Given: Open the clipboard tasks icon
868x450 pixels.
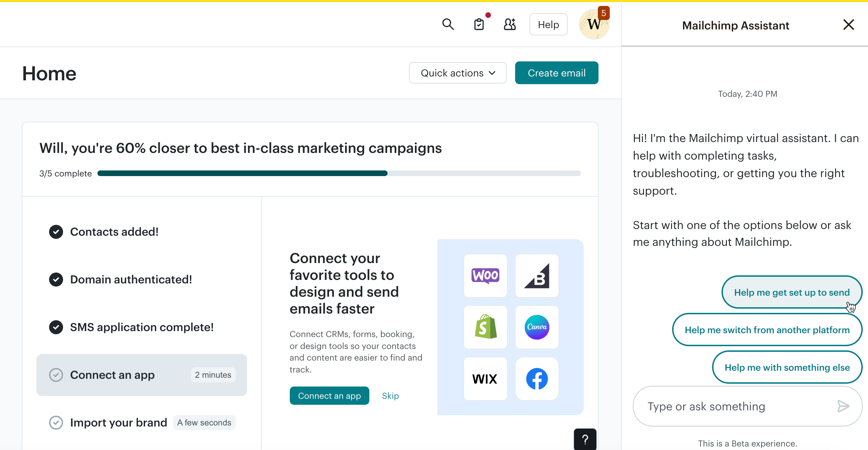Looking at the screenshot, I should click(x=479, y=25).
